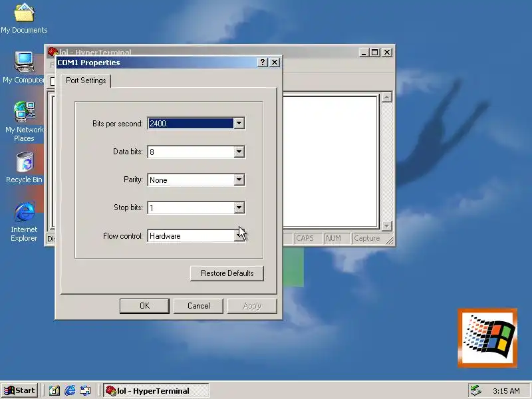532x399 pixels.
Task: Launch Internet Explorer from quick launch bar
Action: click(x=70, y=390)
